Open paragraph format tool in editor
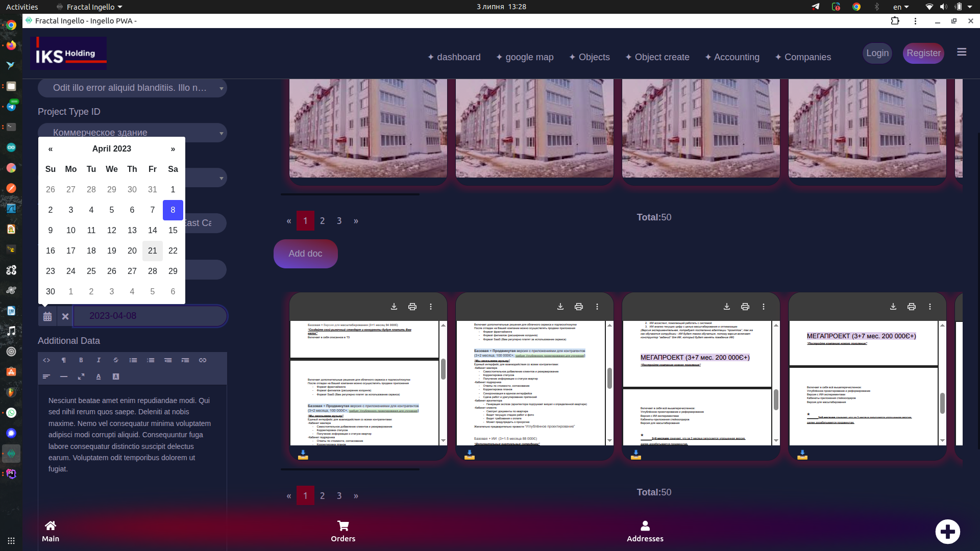The width and height of the screenshot is (980, 551). coord(64,360)
